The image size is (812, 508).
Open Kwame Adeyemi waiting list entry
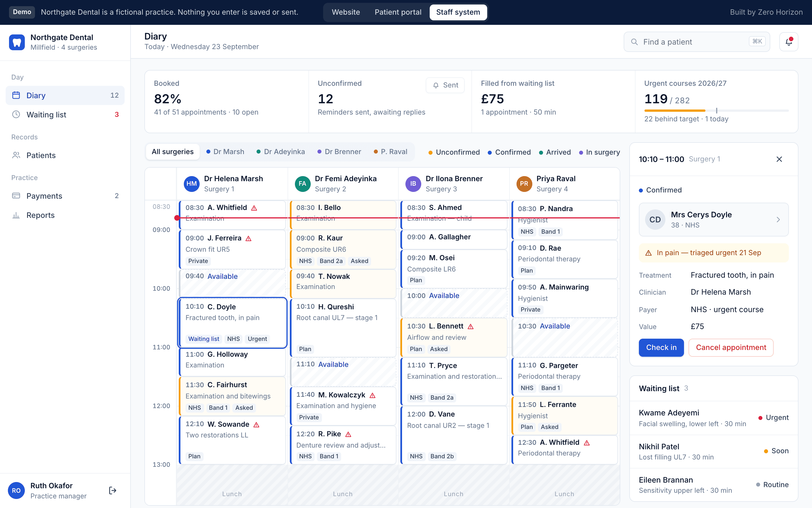(x=713, y=418)
